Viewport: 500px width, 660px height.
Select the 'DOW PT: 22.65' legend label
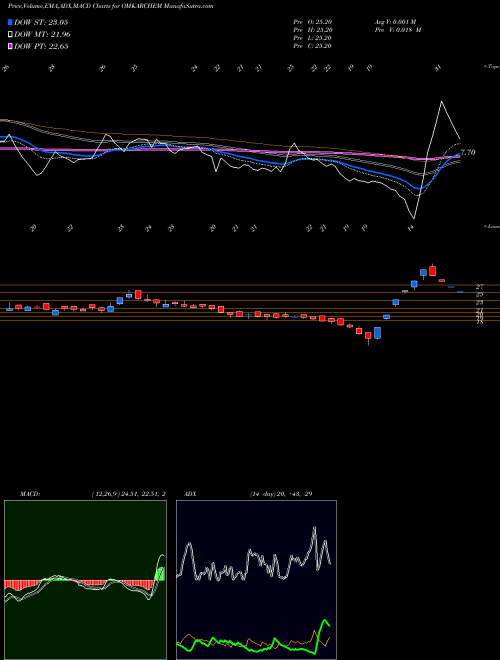tap(41, 46)
